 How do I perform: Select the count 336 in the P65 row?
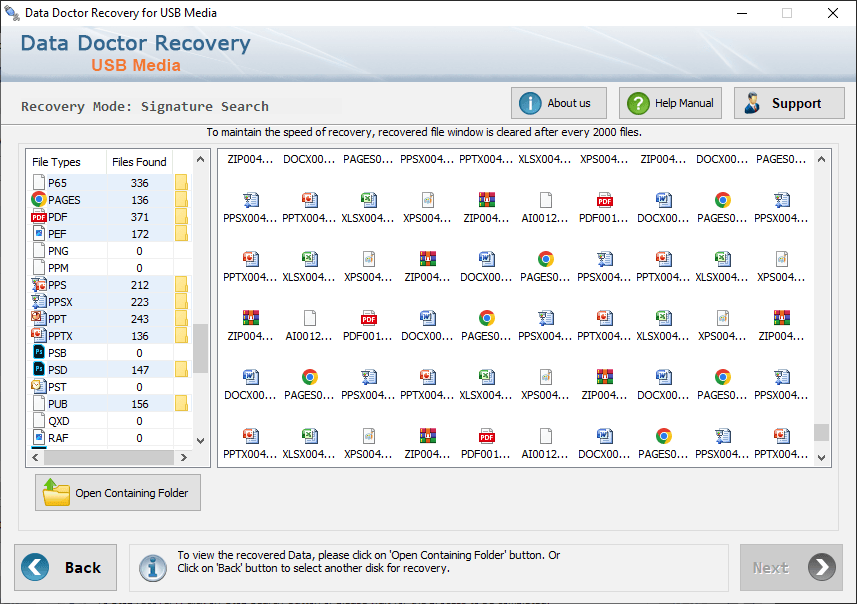(140, 183)
